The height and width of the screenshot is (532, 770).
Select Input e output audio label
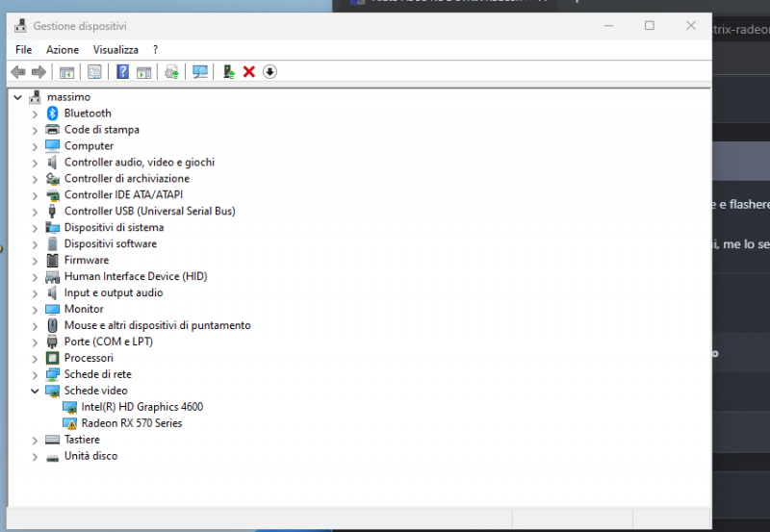(114, 292)
